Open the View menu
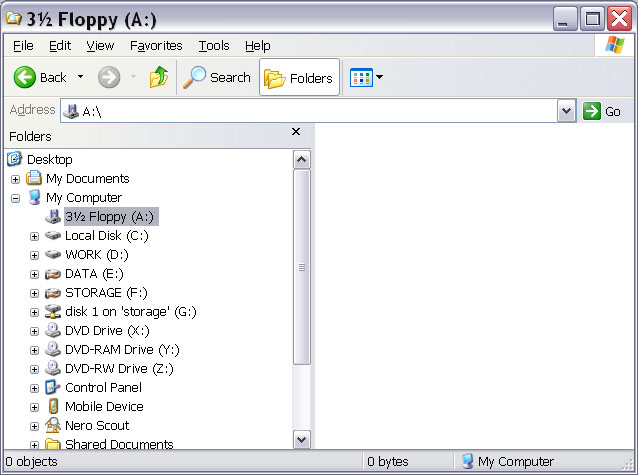 pyautogui.click(x=100, y=46)
